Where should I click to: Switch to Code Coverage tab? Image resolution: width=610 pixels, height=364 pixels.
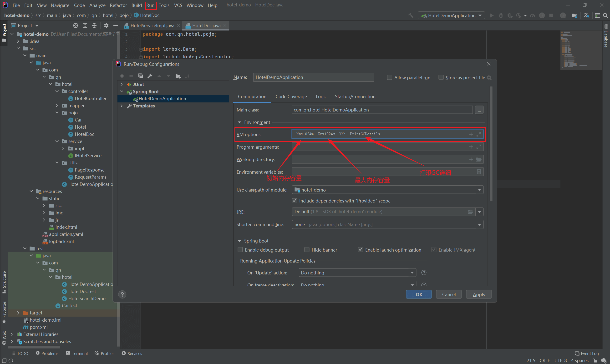[291, 96]
